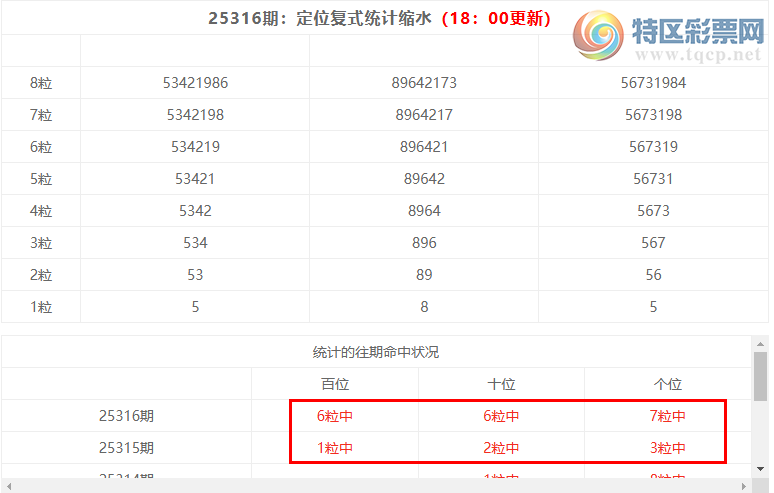Click the vertical scrollbar thumb in history table
774x493 pixels.
coord(760,375)
